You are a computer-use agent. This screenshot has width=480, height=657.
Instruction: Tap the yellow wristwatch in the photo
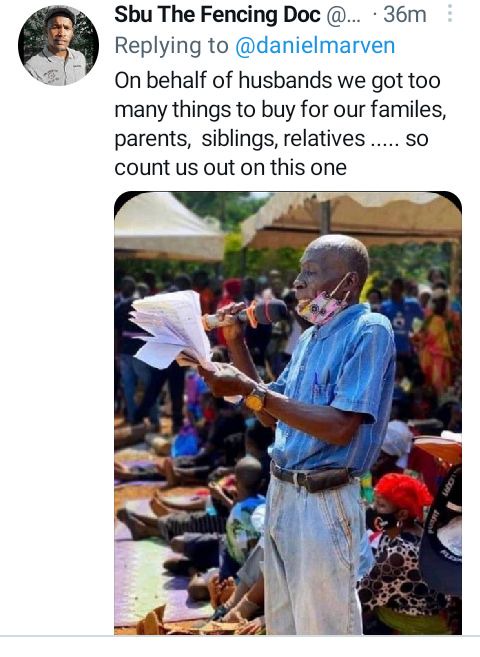click(255, 398)
